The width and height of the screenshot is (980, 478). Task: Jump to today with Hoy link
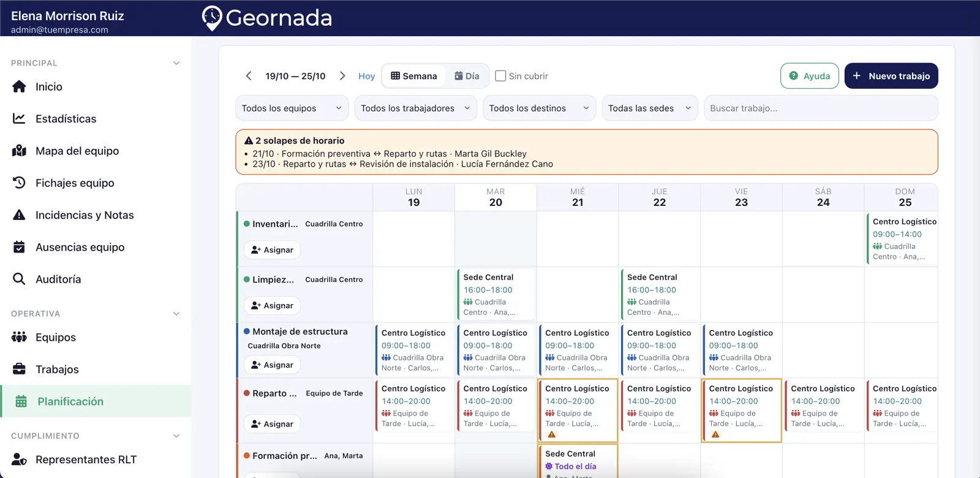[366, 76]
